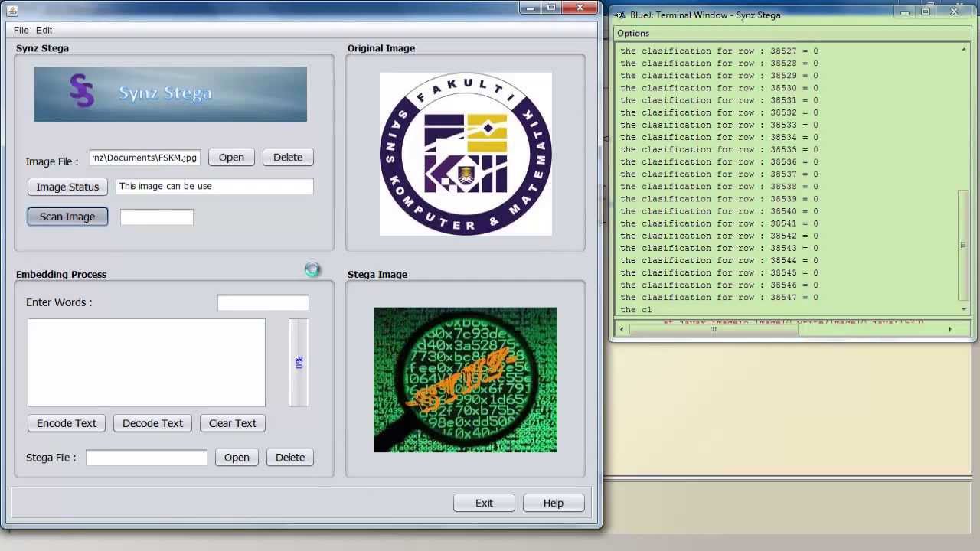980x551 pixels.
Task: Click Delete next to the Stega File field
Action: pyautogui.click(x=289, y=457)
